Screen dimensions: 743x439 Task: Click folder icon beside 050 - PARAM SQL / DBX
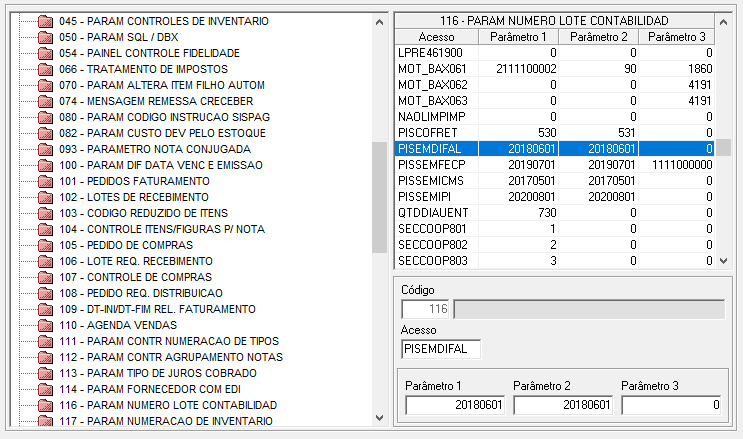45,37
